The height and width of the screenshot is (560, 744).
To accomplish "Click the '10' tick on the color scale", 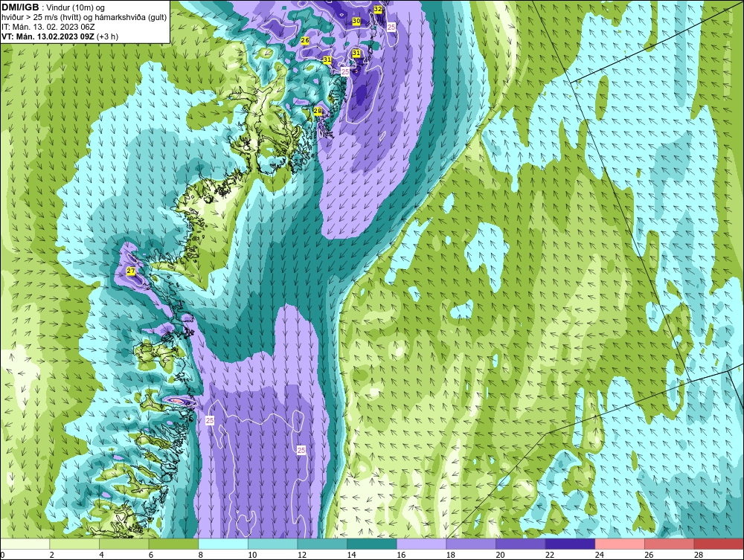I will coord(252,555).
